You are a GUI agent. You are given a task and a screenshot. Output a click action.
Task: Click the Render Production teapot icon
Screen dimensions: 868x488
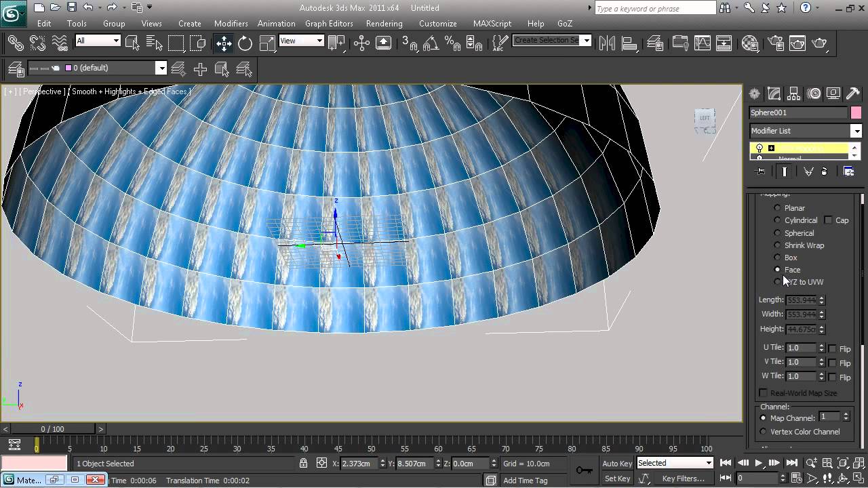click(x=820, y=43)
